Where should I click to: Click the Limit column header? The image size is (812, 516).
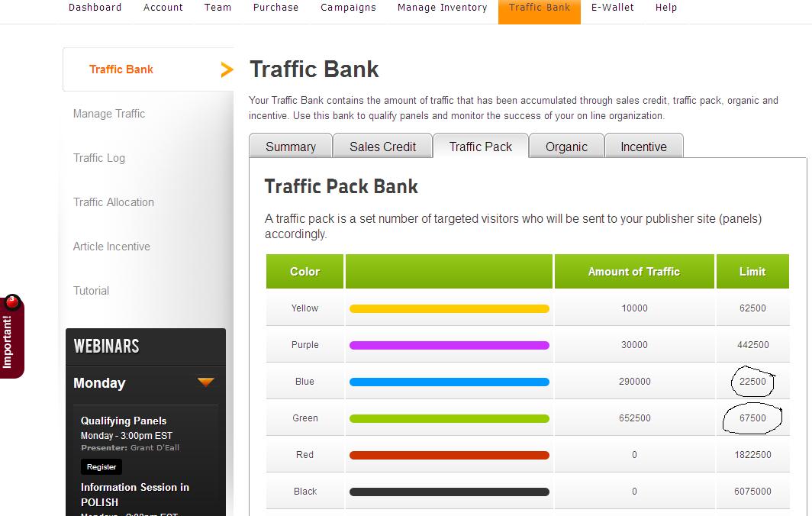[x=752, y=272]
